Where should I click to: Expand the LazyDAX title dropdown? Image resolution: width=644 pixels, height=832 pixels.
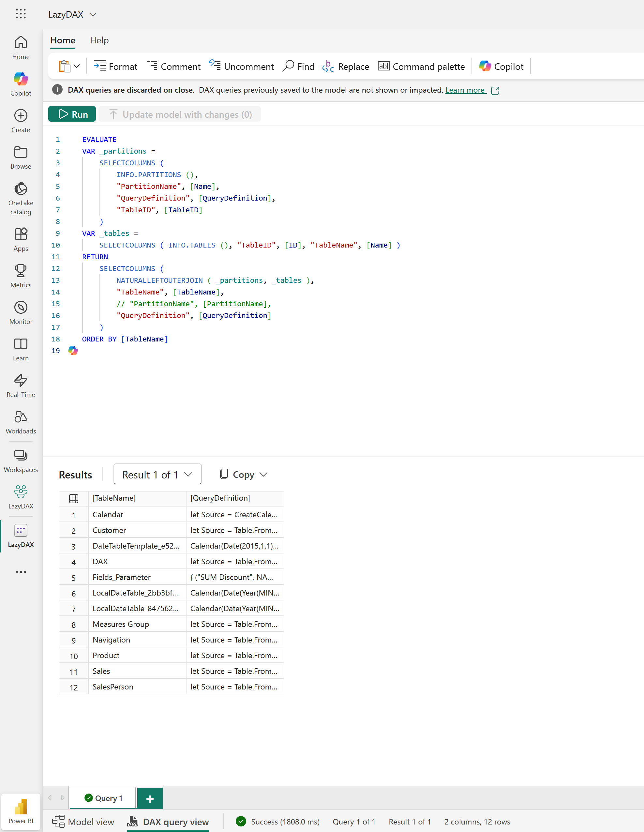point(93,14)
